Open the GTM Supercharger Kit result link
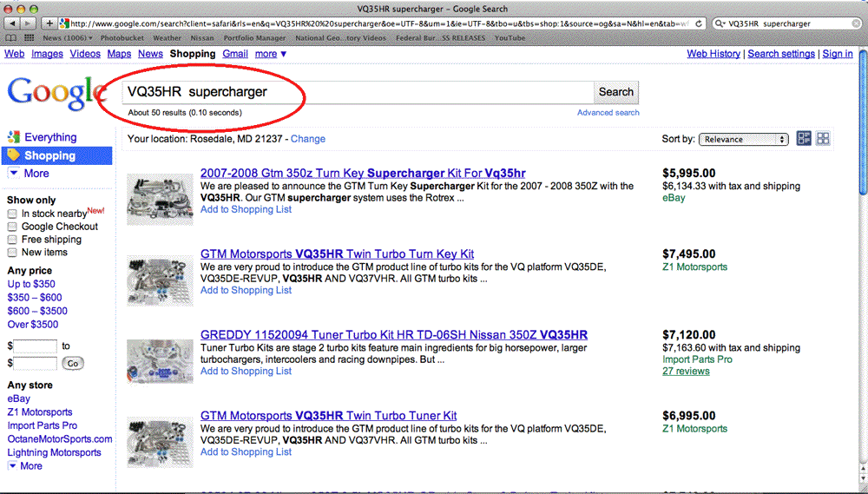The image size is (868, 494). pyautogui.click(x=362, y=173)
